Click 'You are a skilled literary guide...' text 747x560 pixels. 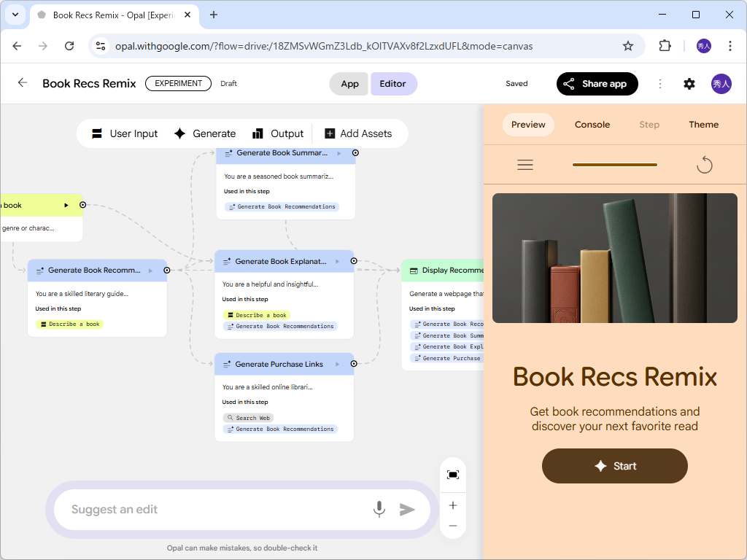click(82, 294)
